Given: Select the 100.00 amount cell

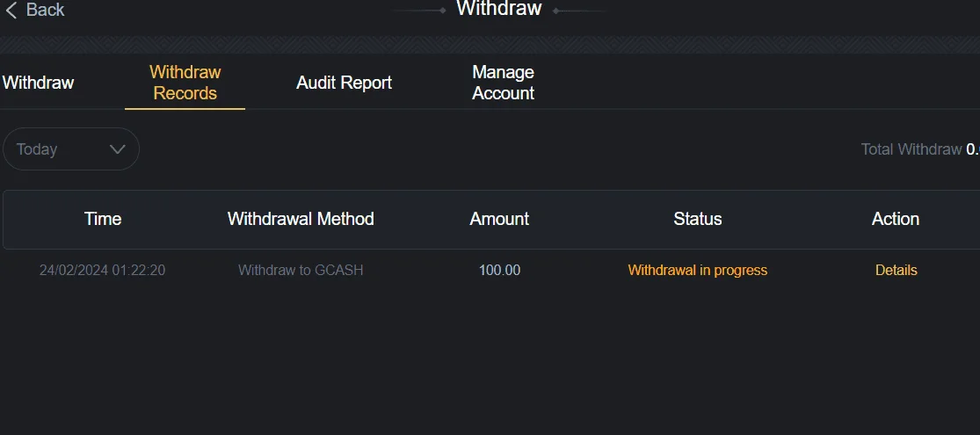Looking at the screenshot, I should click(499, 270).
